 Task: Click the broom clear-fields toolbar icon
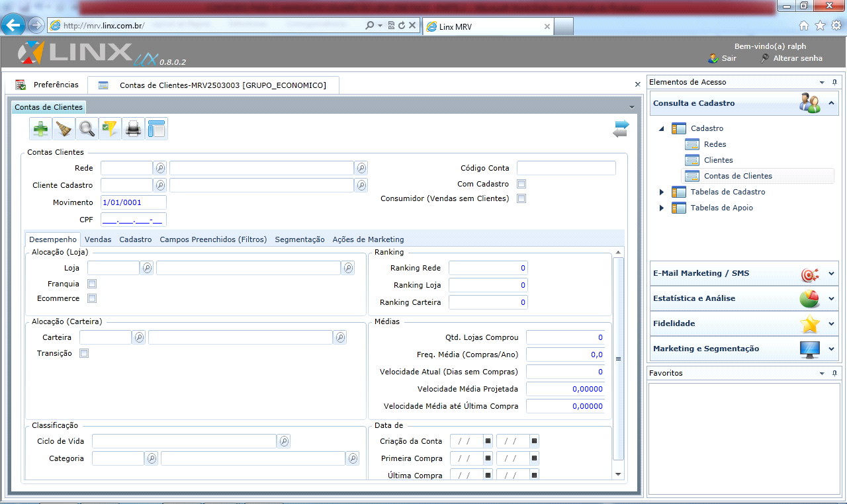pyautogui.click(x=64, y=128)
